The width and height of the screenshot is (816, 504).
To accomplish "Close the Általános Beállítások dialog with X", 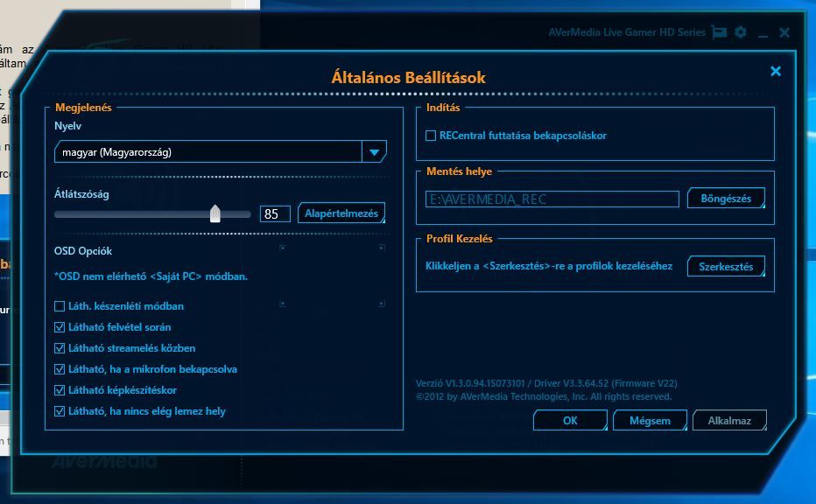I will point(776,71).
